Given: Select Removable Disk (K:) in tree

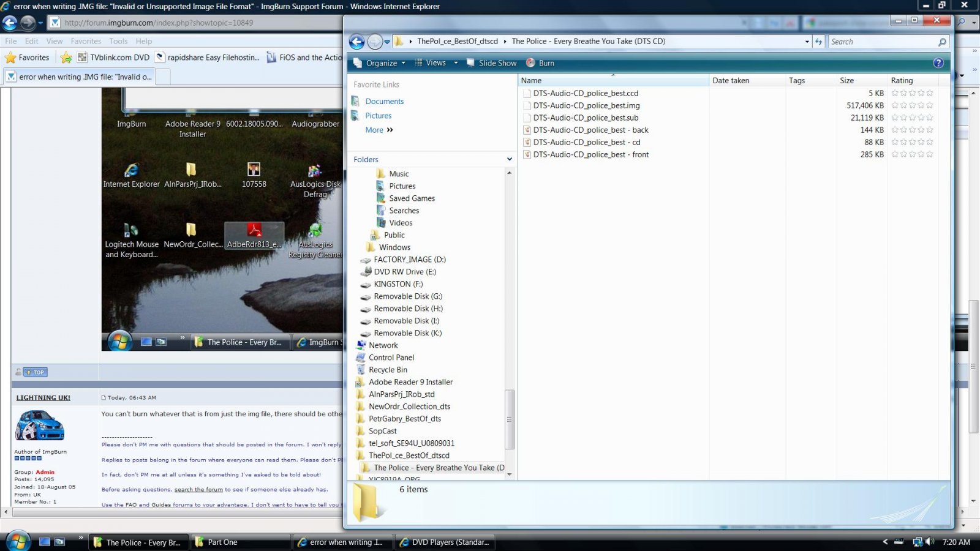Looking at the screenshot, I should (x=408, y=333).
